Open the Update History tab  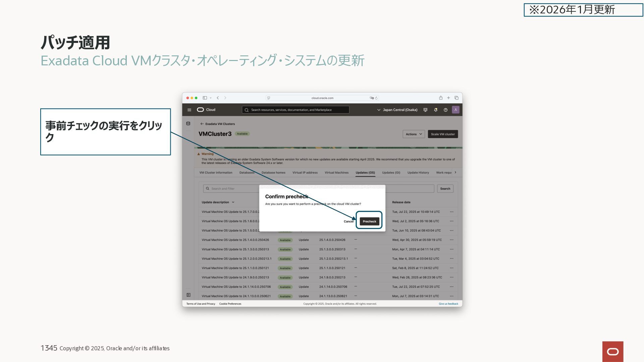(x=418, y=173)
